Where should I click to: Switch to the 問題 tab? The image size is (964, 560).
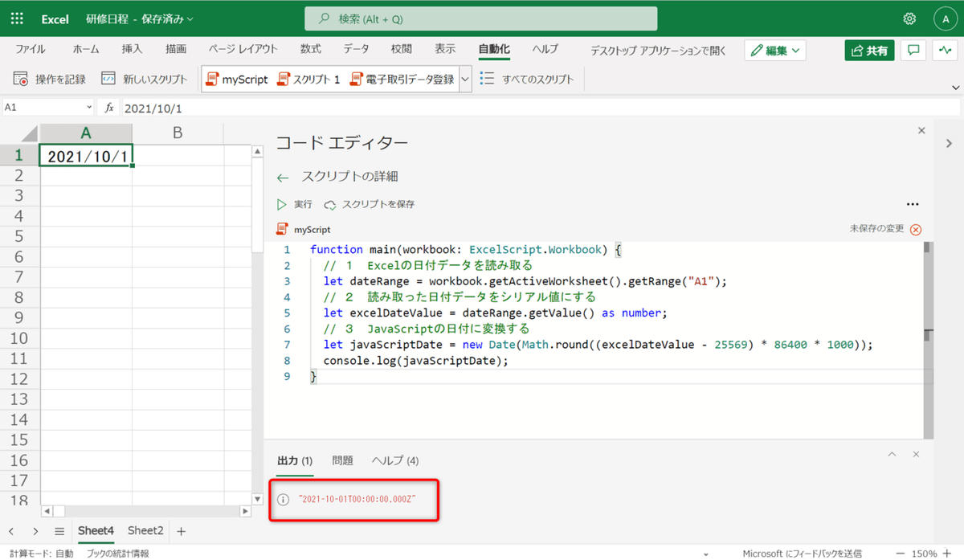click(342, 461)
